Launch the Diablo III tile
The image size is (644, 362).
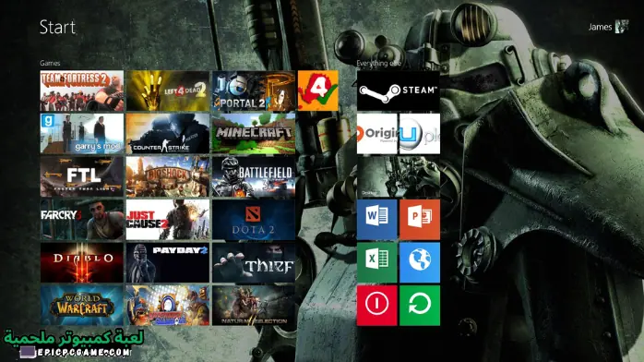tap(82, 262)
